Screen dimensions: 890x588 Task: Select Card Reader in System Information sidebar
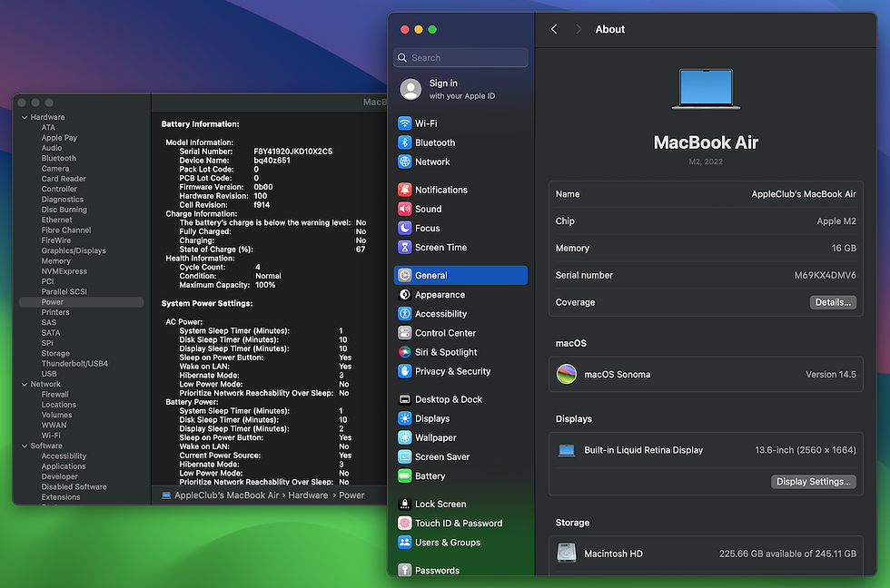click(64, 179)
